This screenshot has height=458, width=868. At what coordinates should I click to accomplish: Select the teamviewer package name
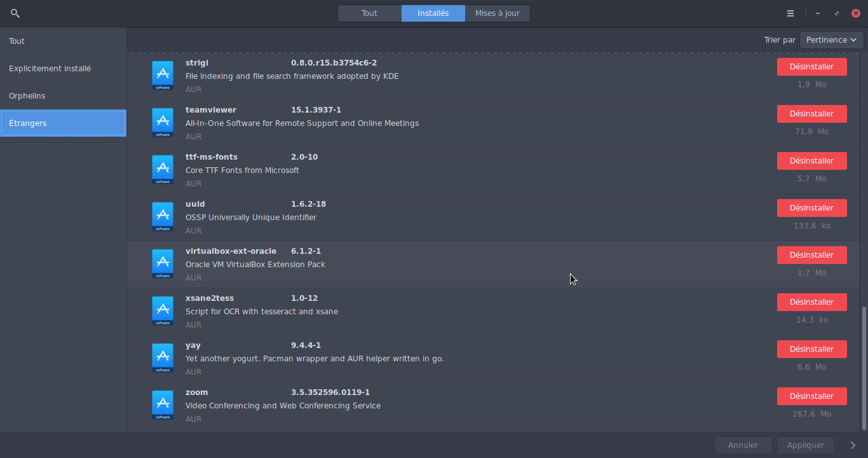[211, 110]
